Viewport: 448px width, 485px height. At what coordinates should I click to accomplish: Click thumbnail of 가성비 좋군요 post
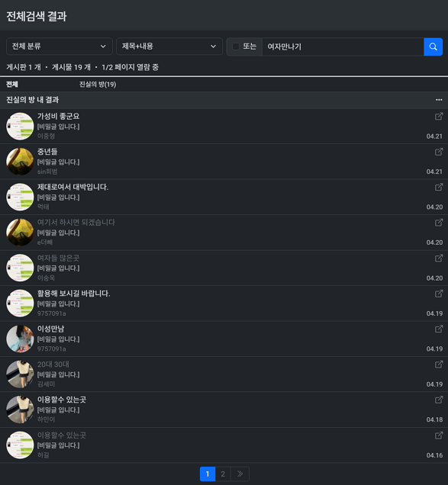[x=20, y=126]
